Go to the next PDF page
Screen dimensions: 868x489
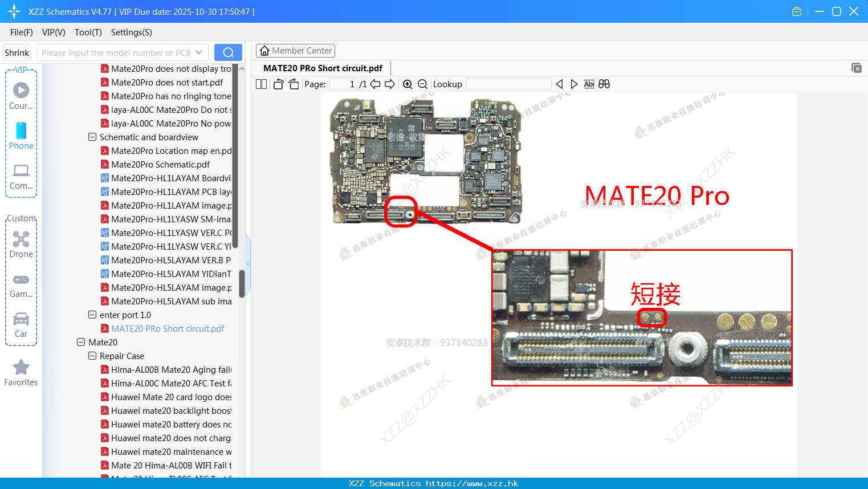390,84
